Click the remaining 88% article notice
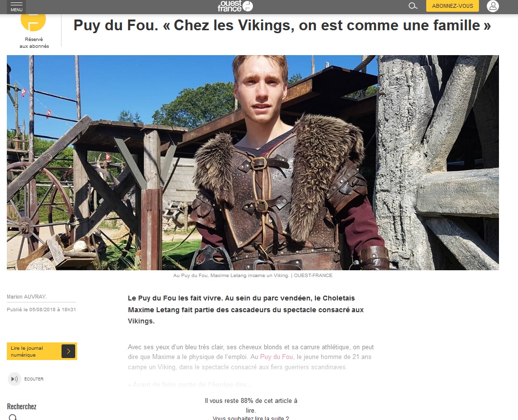Screen dimensions: 518x420 point(251,405)
